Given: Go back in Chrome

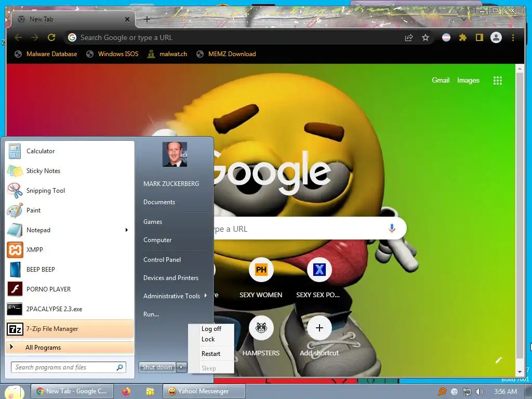Looking at the screenshot, I should tap(18, 37).
